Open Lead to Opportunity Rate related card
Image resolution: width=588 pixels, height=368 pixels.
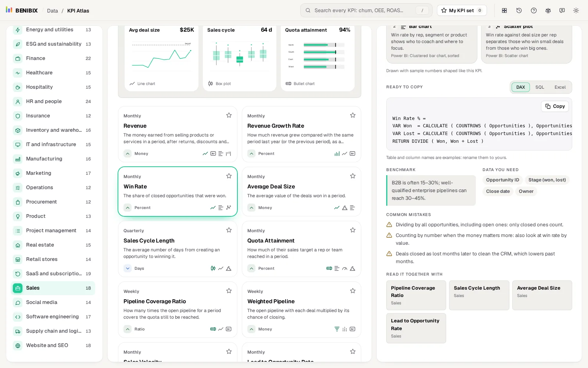[416, 328]
